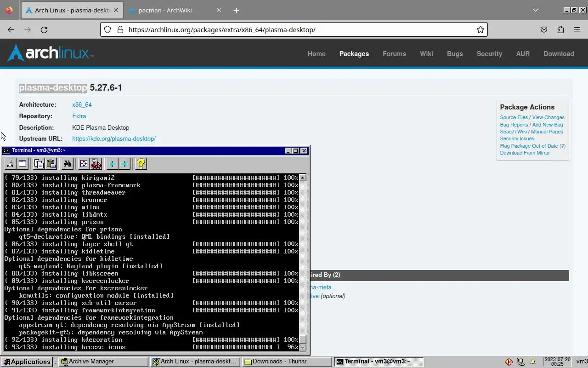The width and height of the screenshot is (588, 368).
Task: Open Download in Arch site navigation
Action: point(559,54)
